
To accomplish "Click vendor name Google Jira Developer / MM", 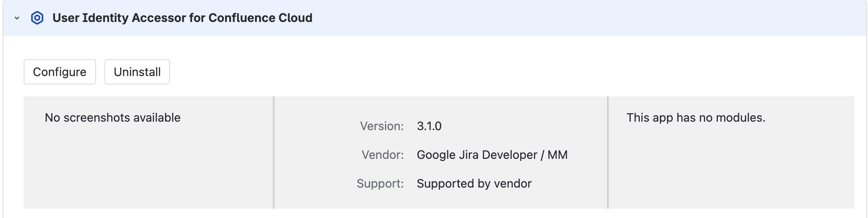I will click(492, 155).
